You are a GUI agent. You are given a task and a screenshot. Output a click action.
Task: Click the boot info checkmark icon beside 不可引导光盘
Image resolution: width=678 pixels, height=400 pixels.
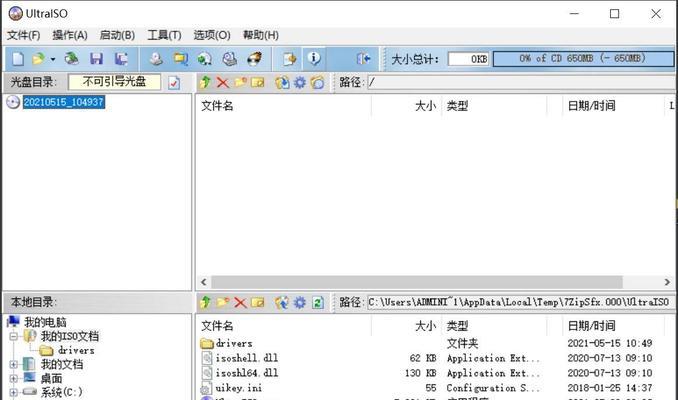[174, 82]
